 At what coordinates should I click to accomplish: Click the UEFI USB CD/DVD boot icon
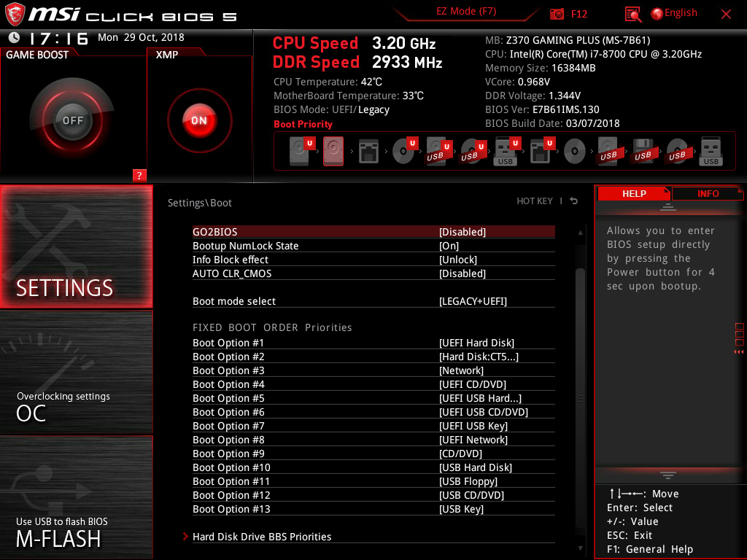tap(473, 152)
